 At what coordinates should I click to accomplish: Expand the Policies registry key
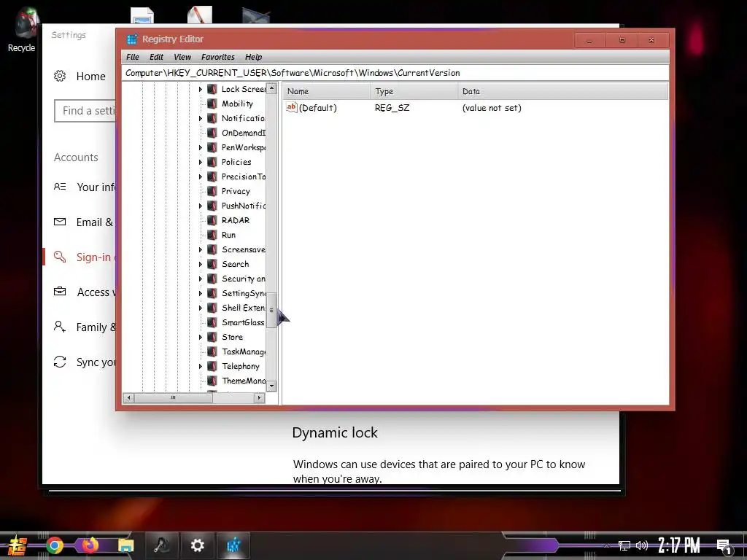tap(201, 163)
